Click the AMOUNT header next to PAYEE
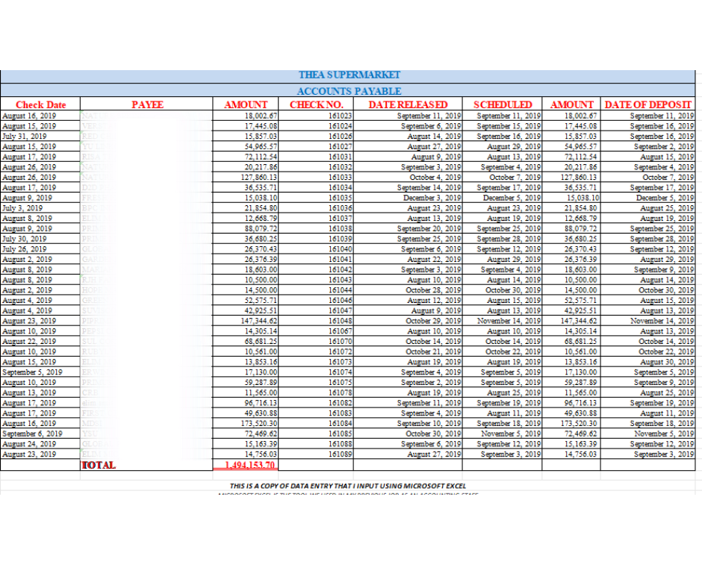Image resolution: width=702 pixels, height=588 pixels. (246, 104)
